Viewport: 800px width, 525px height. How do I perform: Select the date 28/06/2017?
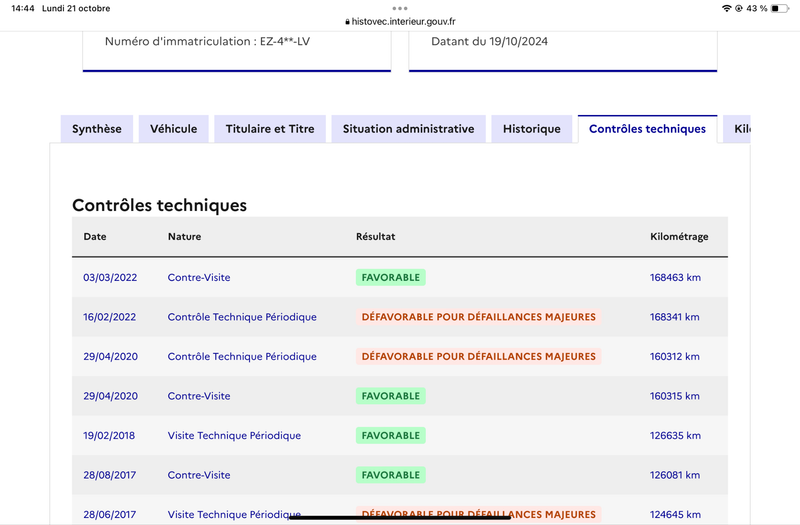(110, 514)
